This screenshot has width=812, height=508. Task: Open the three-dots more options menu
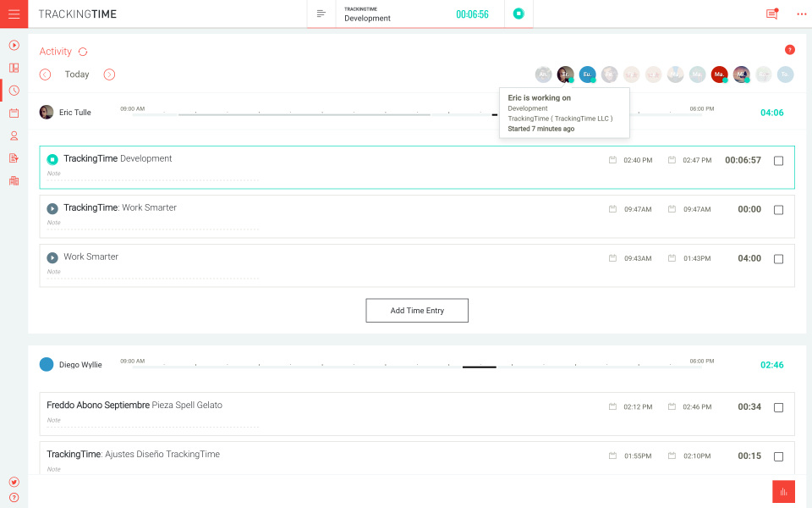801,14
